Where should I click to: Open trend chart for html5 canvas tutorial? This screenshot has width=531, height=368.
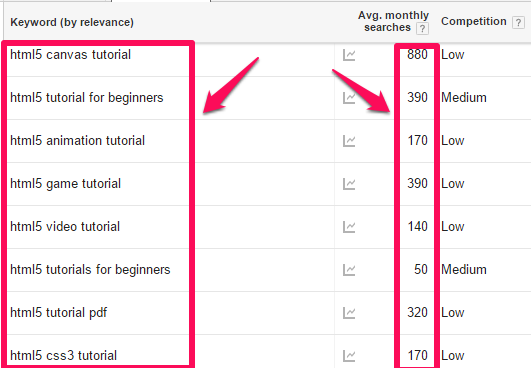349,55
